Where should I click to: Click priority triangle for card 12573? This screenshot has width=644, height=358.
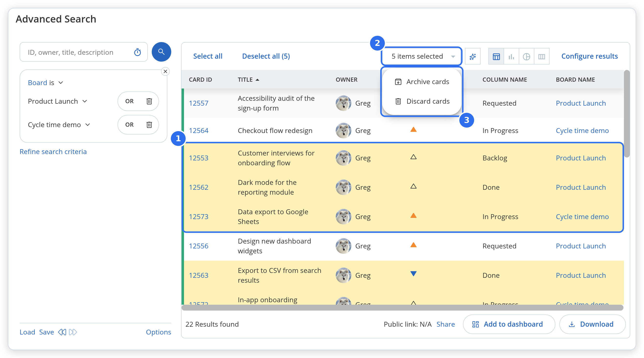[413, 215]
